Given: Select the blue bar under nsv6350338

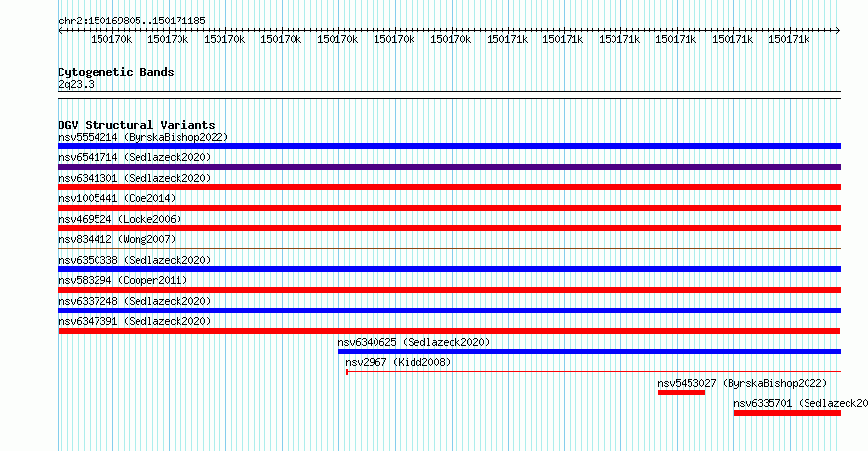Looking at the screenshot, I should 449,269.
